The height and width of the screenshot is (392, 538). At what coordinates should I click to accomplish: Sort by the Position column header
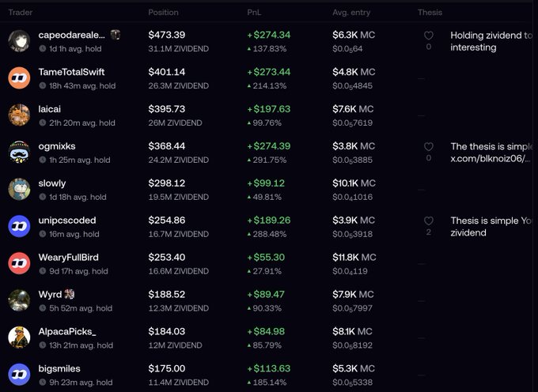[163, 13]
